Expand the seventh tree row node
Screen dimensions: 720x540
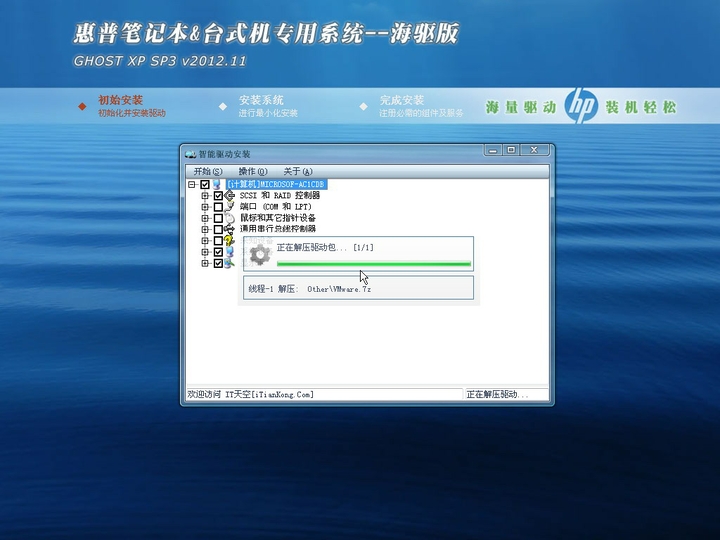coord(205,252)
